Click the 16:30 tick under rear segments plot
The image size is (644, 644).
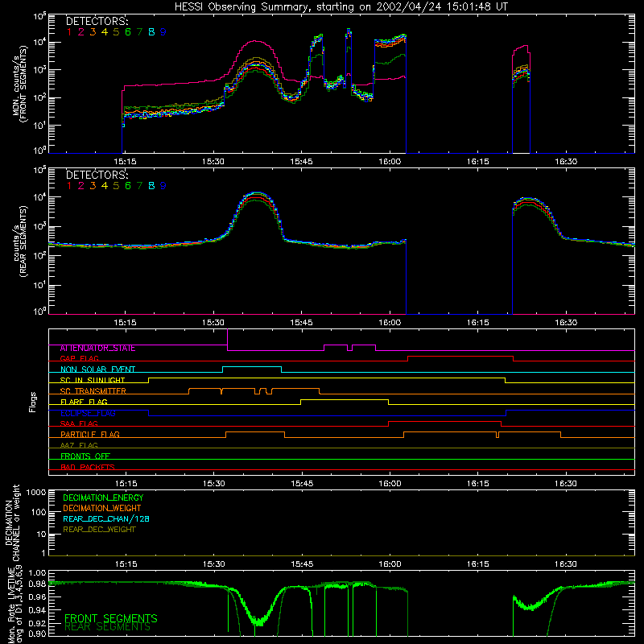point(566,323)
